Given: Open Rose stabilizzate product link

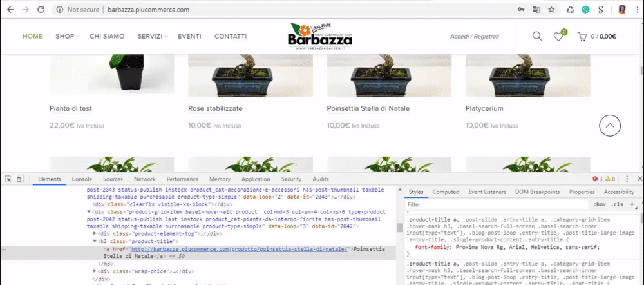Looking at the screenshot, I should tap(215, 108).
